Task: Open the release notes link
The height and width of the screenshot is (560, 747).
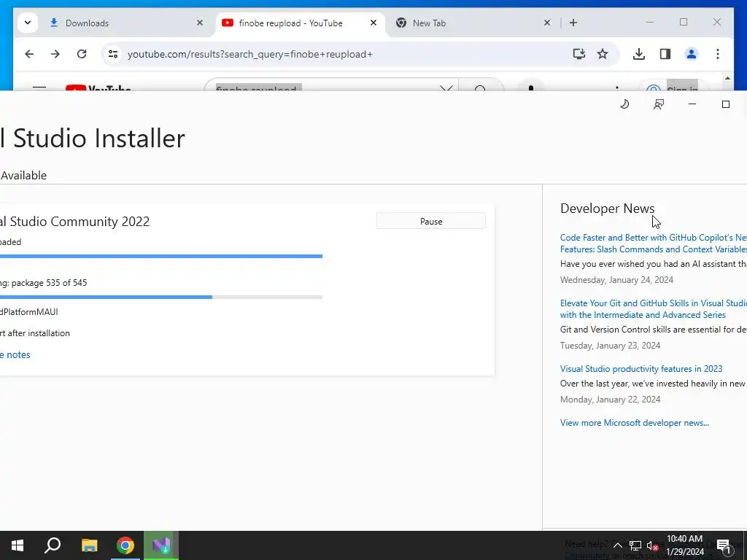Action: 15,355
